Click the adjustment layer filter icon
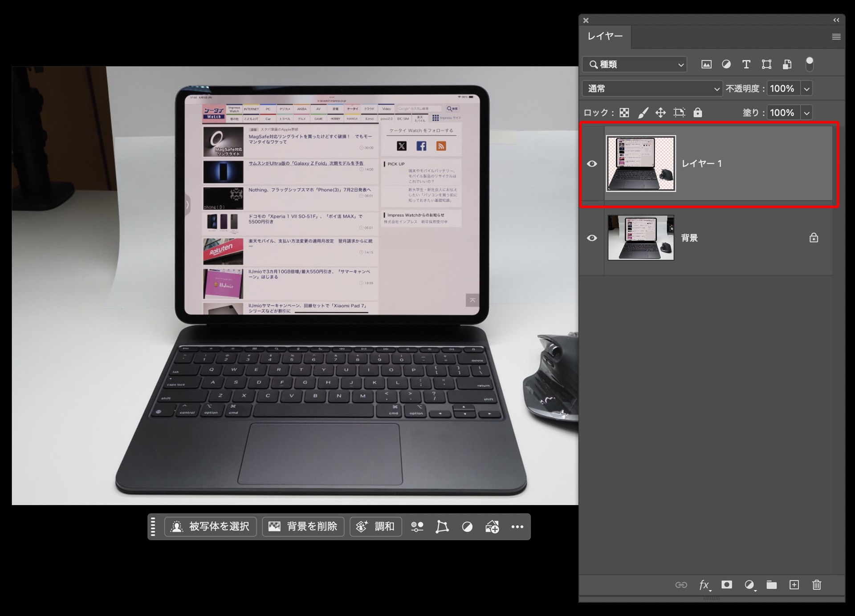Screen dimensions: 855x616 point(726,65)
